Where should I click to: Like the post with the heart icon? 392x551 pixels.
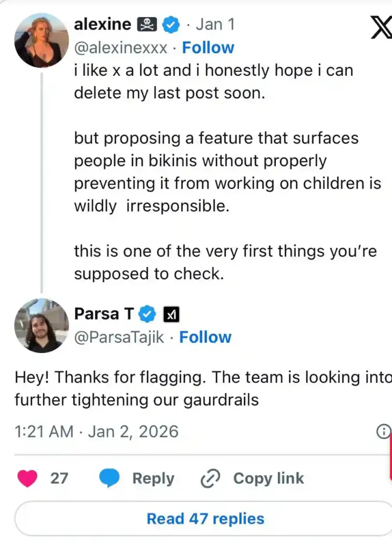tap(27, 478)
